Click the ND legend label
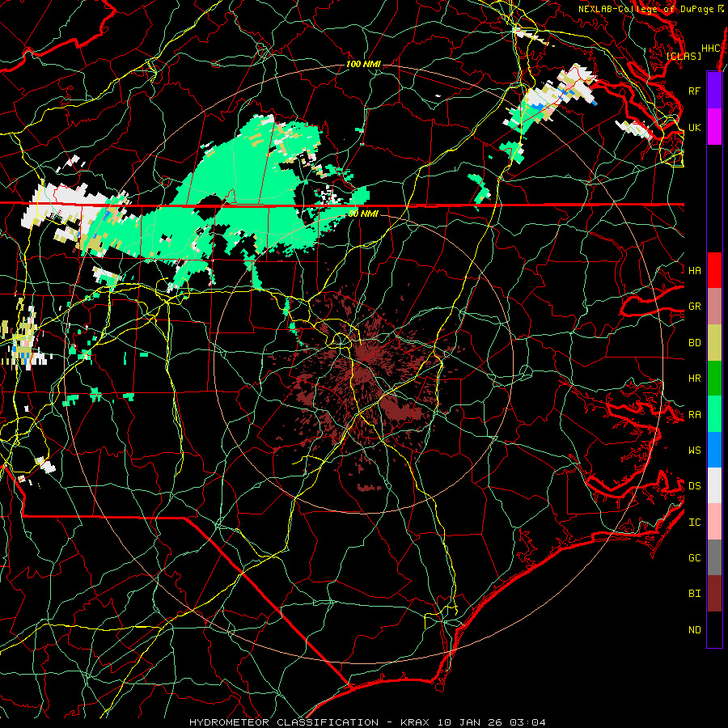 point(694,630)
